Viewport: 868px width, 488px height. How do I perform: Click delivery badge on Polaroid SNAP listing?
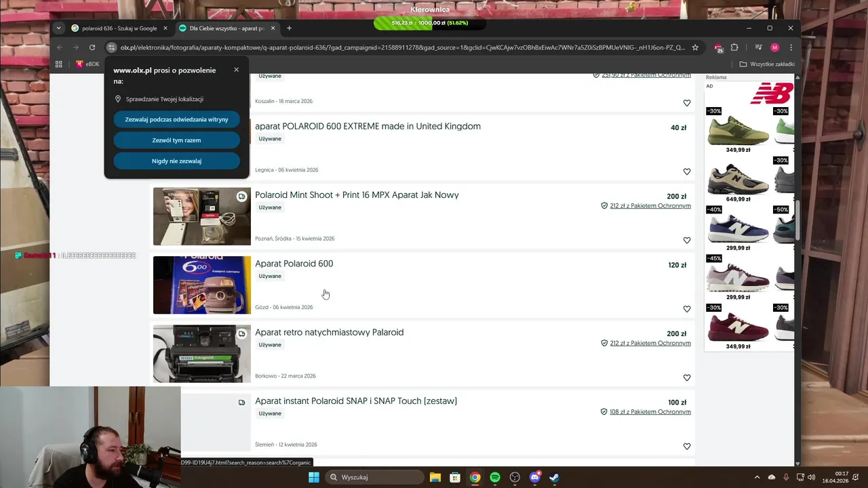[x=241, y=403]
